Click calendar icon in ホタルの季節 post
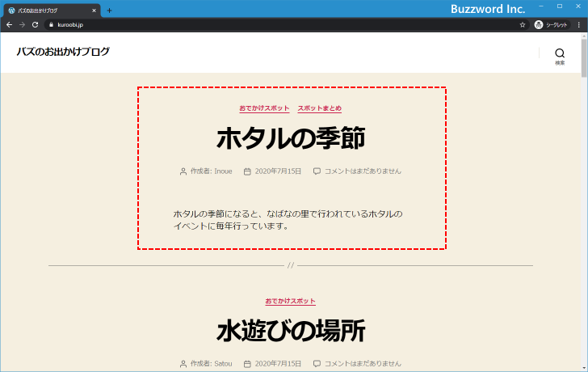 point(247,171)
